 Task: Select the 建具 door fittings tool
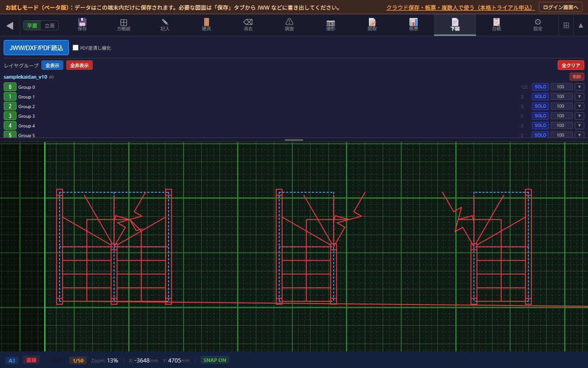[206, 25]
